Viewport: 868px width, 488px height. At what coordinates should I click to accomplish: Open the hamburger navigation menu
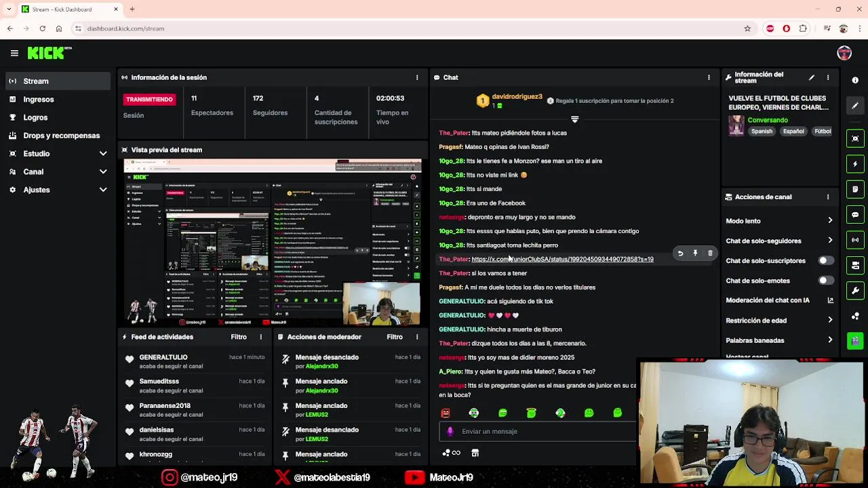pos(14,53)
